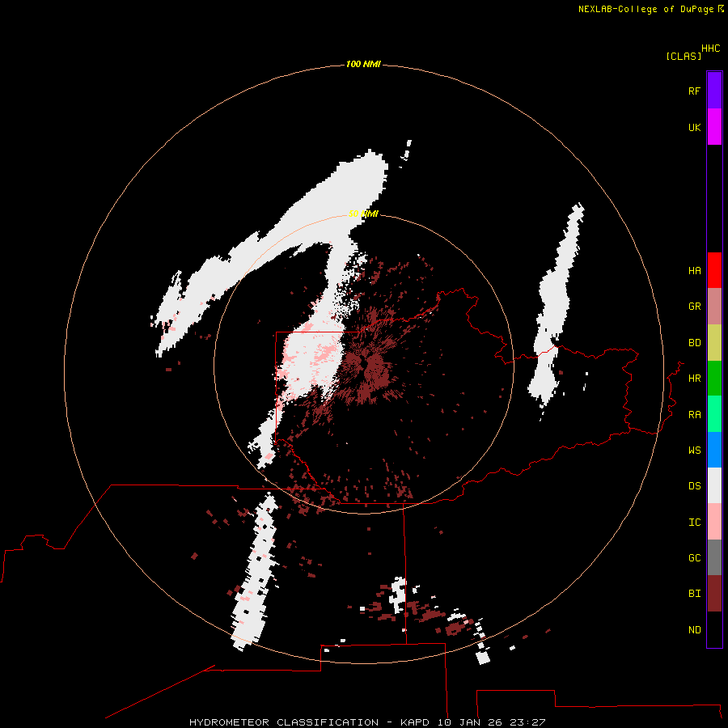Click the RF purple legend swatch
This screenshot has width=728, height=728.
click(x=714, y=91)
